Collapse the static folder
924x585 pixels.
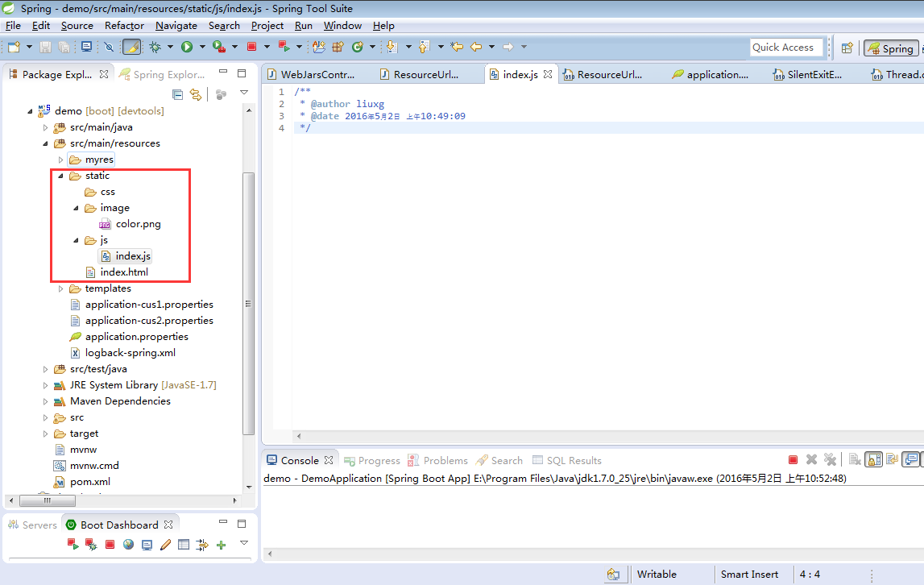pyautogui.click(x=60, y=176)
